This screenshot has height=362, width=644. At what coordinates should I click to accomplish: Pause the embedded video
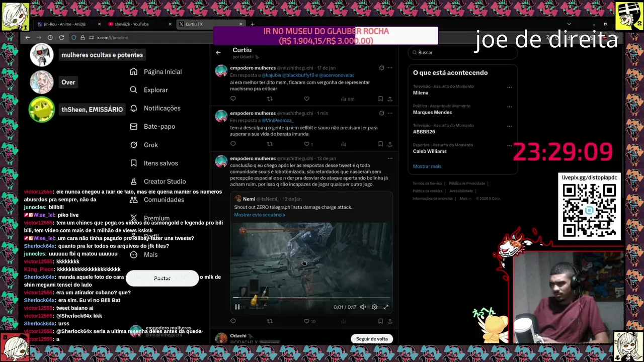tap(237, 307)
